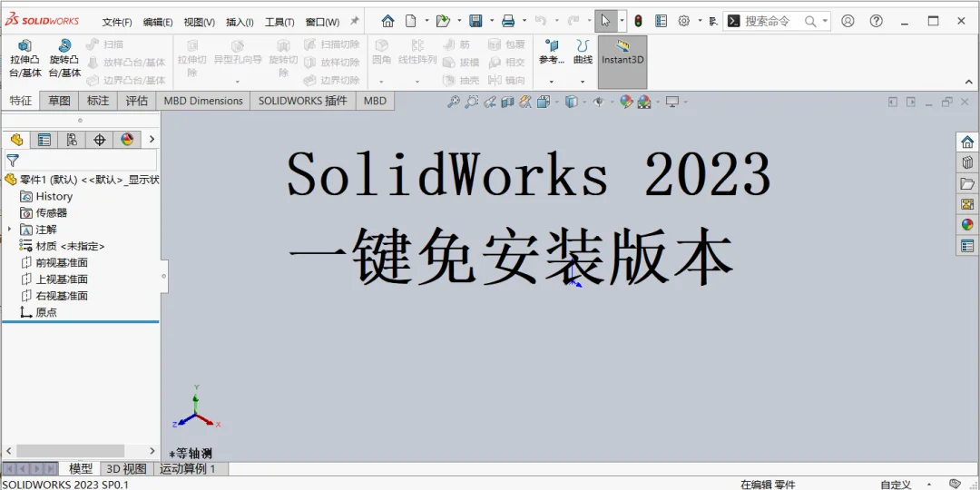Screen dimensions: 980x490
Task: Click the Revolved Boss/Base (旋转凸台/基体) tool
Action: pos(65,59)
